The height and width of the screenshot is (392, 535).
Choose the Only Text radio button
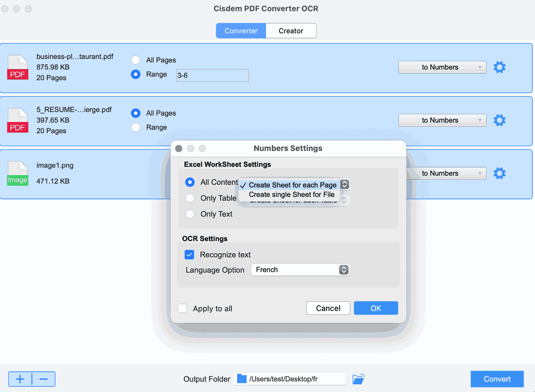click(x=190, y=214)
